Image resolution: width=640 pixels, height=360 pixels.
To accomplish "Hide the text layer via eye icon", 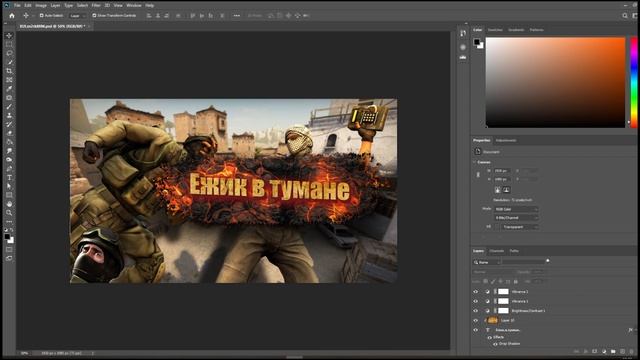I will pyautogui.click(x=476, y=330).
